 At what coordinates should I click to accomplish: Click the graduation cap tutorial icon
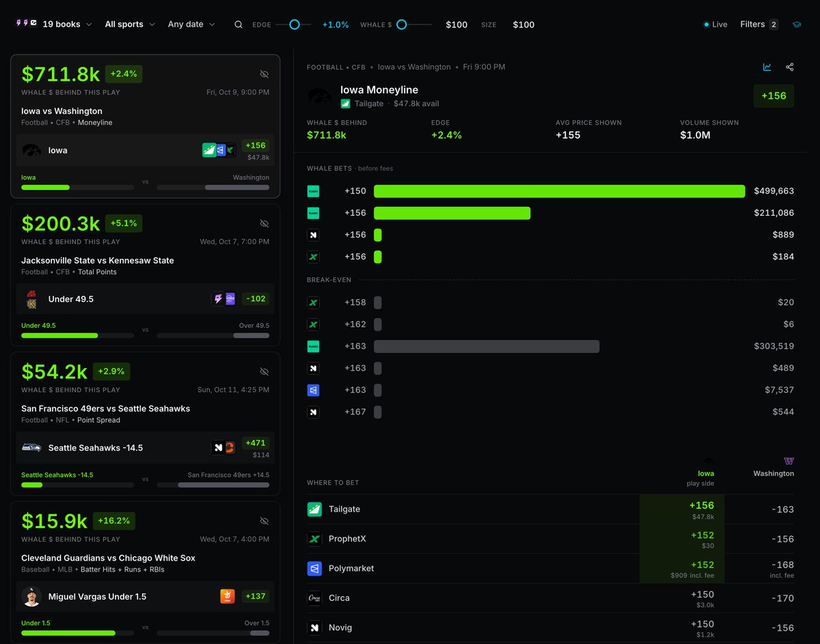[797, 25]
